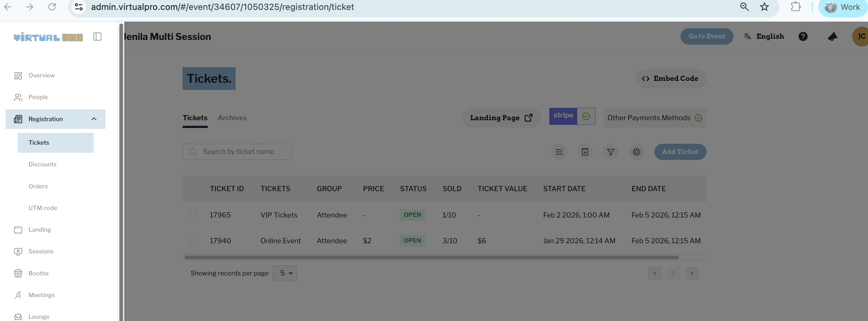Screen dimensions: 868x321
Task: Bookmark this page with star icon
Action: pos(764,7)
